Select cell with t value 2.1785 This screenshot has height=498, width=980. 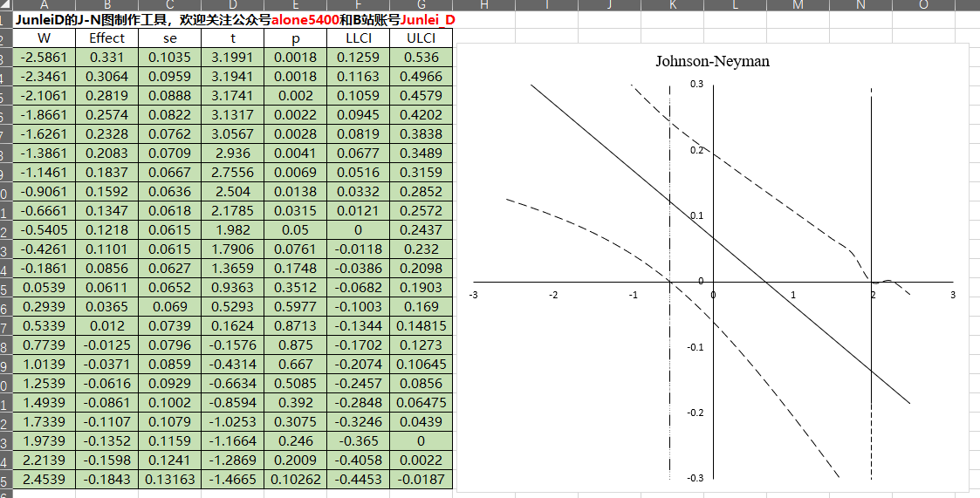[x=232, y=210]
